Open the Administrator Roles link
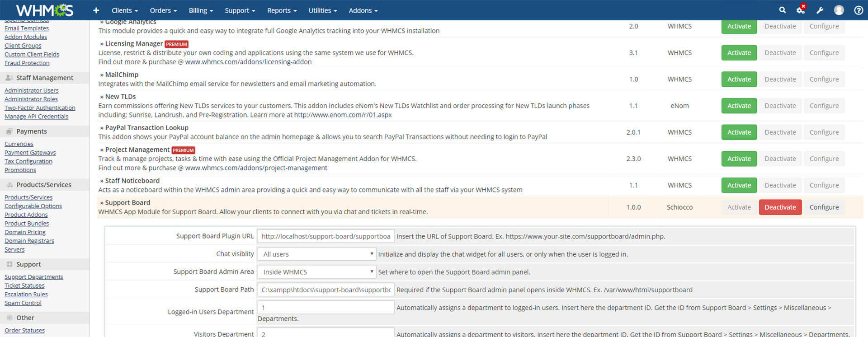Viewport: 868px width, 337px height. pos(31,99)
